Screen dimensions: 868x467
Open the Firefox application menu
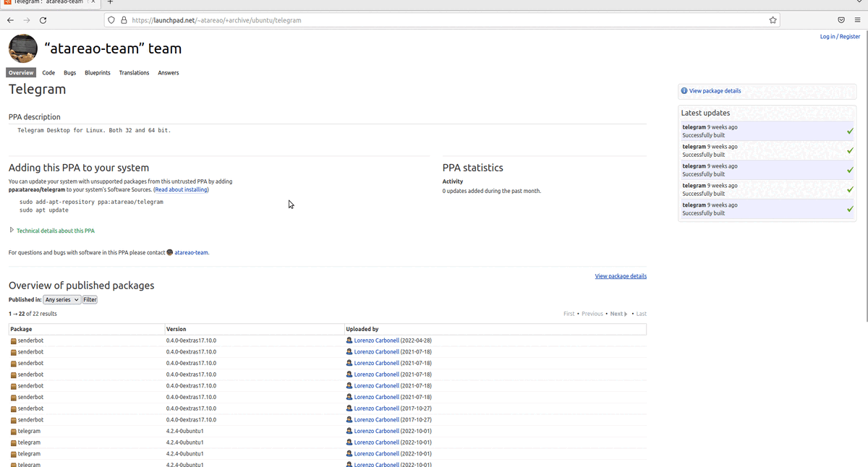coord(857,20)
